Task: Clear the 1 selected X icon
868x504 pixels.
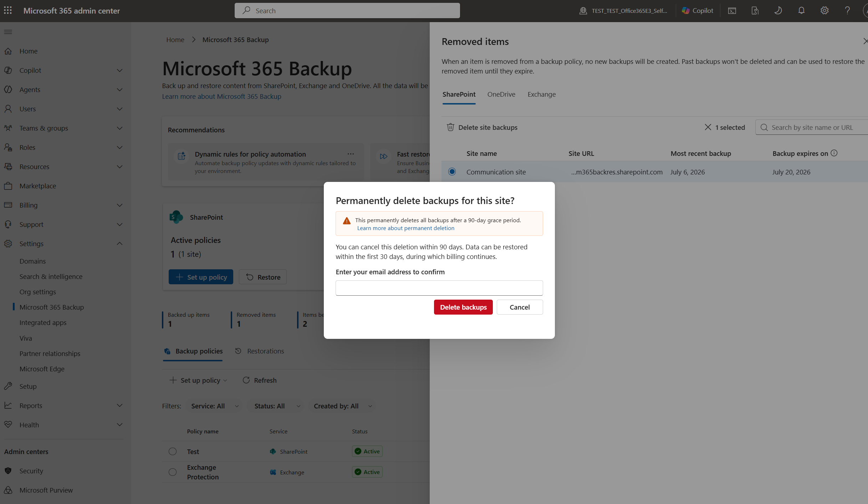Action: pos(708,127)
